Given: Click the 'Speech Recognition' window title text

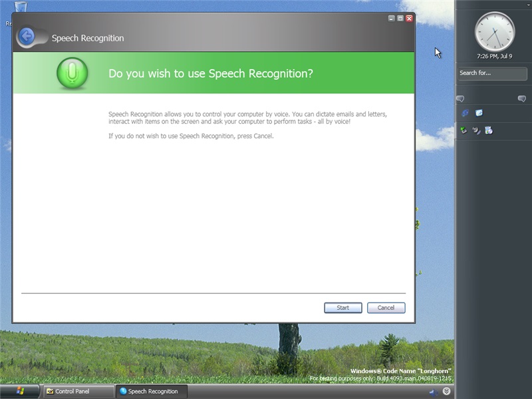Looking at the screenshot, I should (88, 38).
